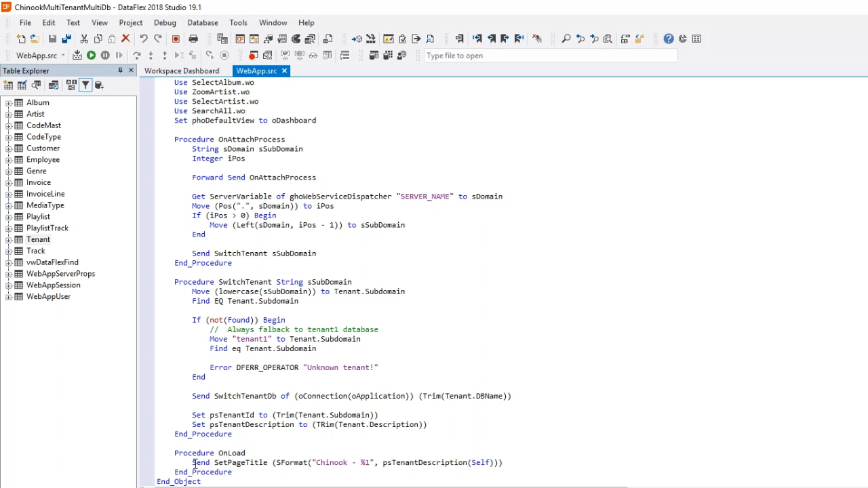Expand the Album table node
868x488 pixels.
click(9, 102)
